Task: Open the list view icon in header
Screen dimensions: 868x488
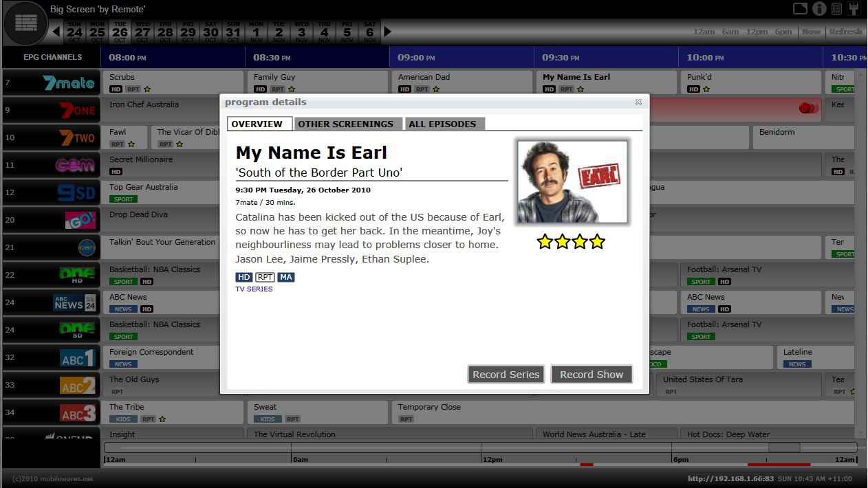Action: 837,8
